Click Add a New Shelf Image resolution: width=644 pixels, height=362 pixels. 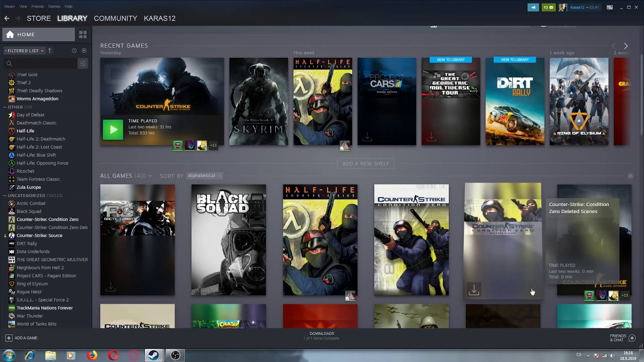point(366,163)
